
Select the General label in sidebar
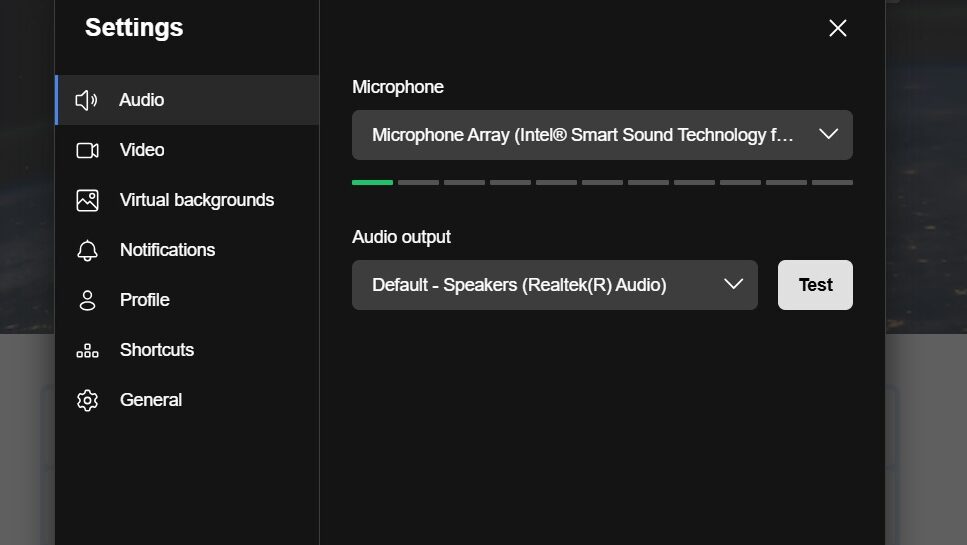click(151, 400)
